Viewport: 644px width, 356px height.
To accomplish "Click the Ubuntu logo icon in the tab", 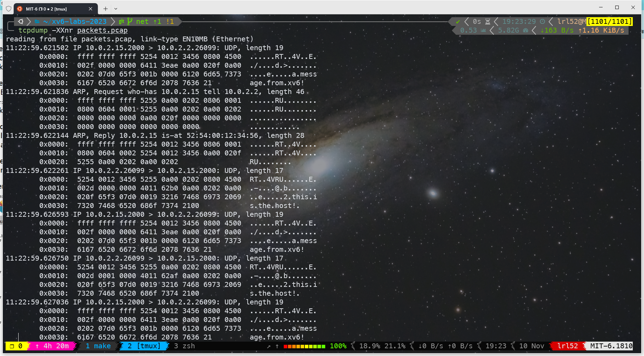I will tap(20, 9).
